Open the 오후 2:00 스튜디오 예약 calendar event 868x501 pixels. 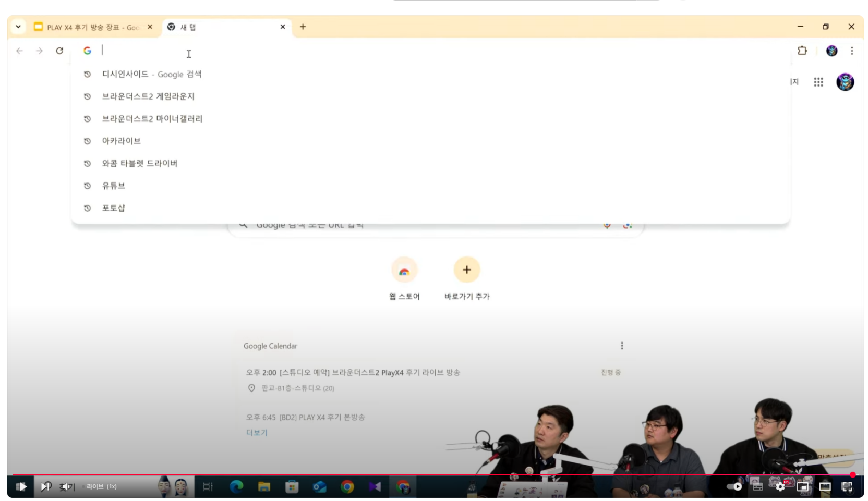(353, 372)
